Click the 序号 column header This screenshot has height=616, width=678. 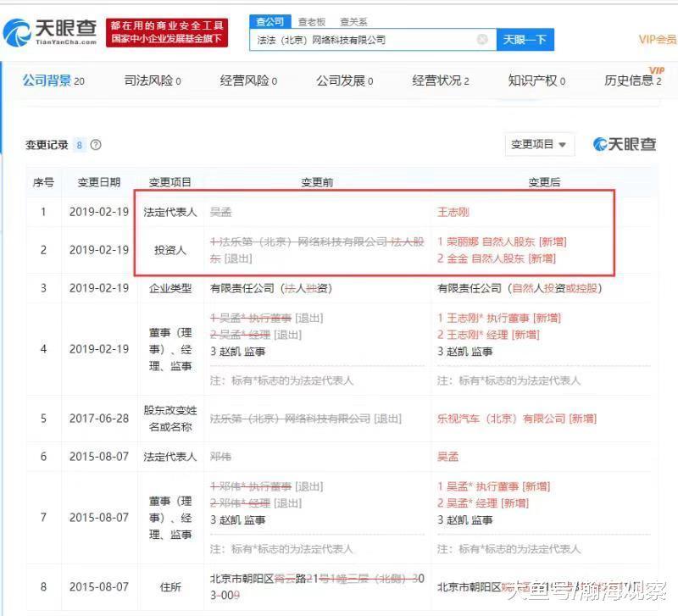tap(43, 182)
